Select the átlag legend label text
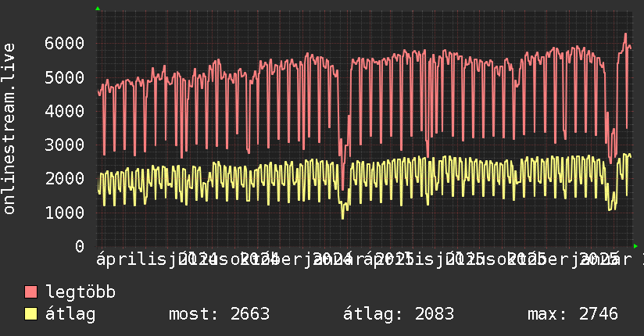Image resolution: width=644 pixels, height=336 pixels. [70, 314]
